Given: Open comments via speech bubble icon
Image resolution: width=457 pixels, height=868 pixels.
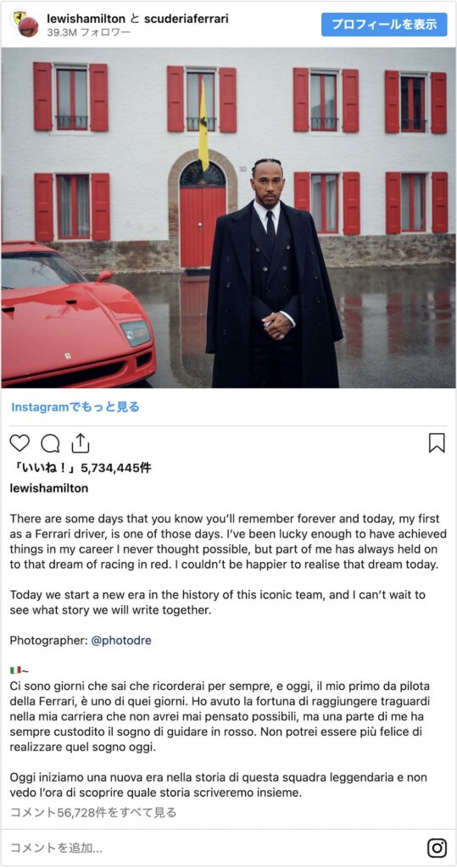Looking at the screenshot, I should [x=50, y=442].
